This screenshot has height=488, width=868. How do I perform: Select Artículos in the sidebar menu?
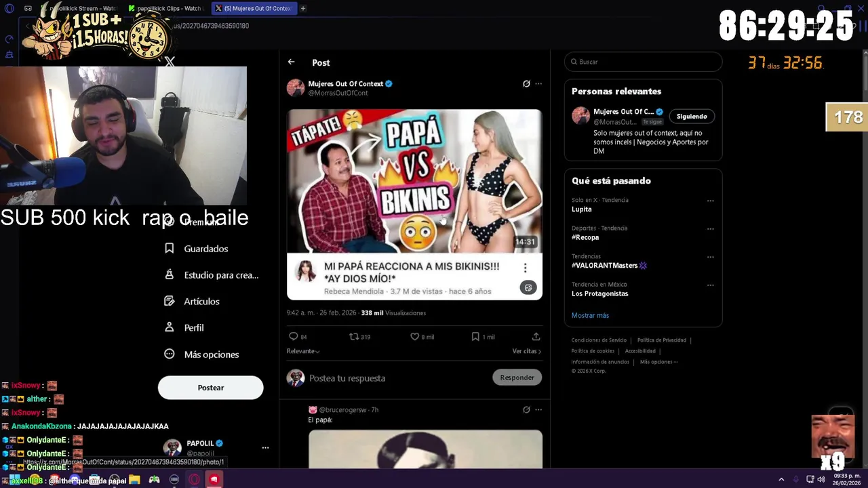pos(201,302)
